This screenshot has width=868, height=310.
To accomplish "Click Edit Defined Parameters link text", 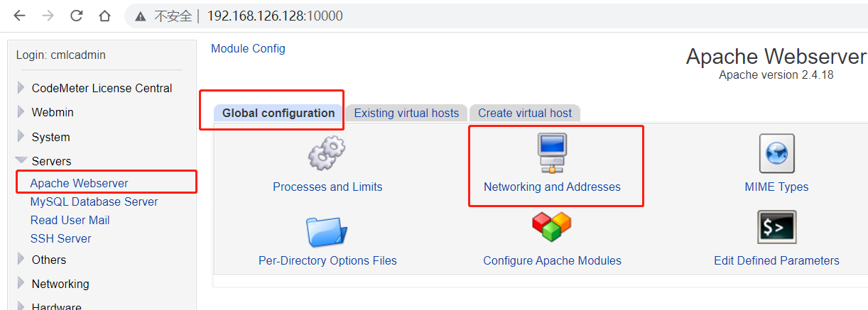I will tap(776, 260).
